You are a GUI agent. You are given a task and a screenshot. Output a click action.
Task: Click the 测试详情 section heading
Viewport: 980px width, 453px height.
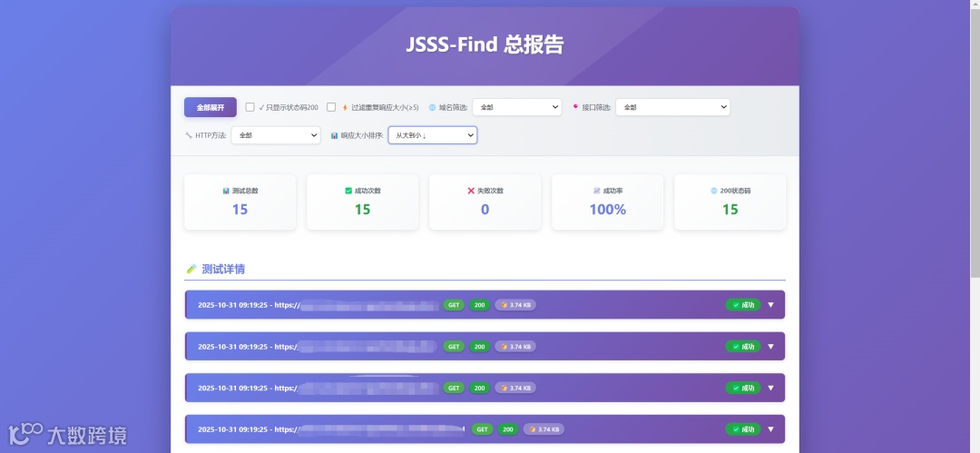click(223, 269)
